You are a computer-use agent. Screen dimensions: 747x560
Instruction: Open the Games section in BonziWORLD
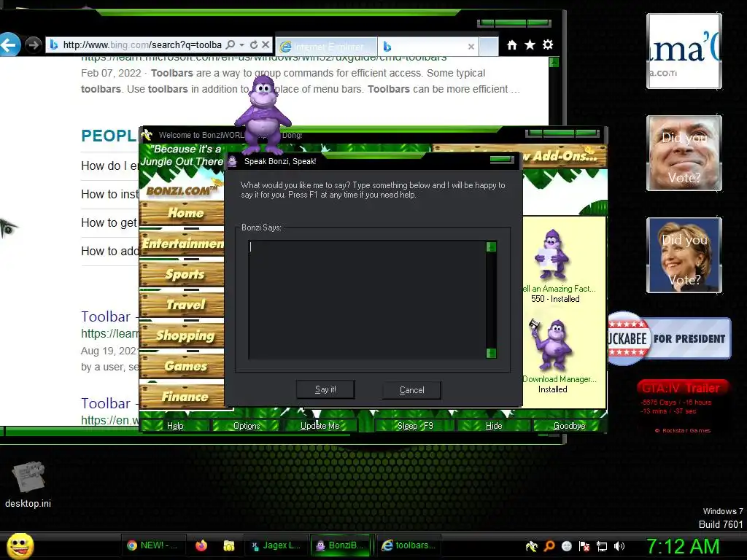click(x=182, y=366)
